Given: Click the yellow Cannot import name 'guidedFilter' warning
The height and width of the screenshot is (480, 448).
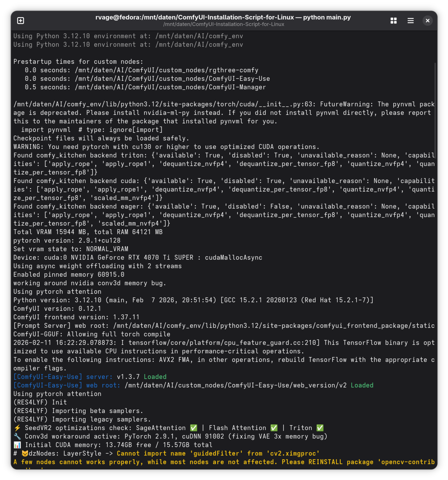Looking at the screenshot, I should (x=218, y=453).
